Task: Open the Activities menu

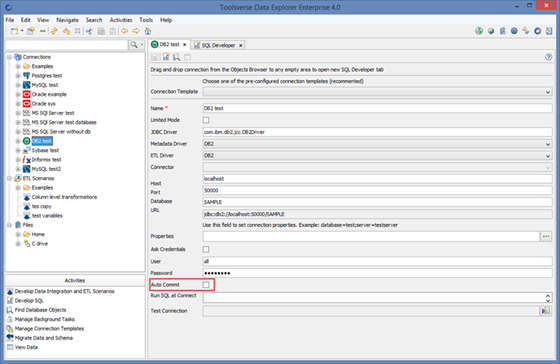Action: [121, 20]
